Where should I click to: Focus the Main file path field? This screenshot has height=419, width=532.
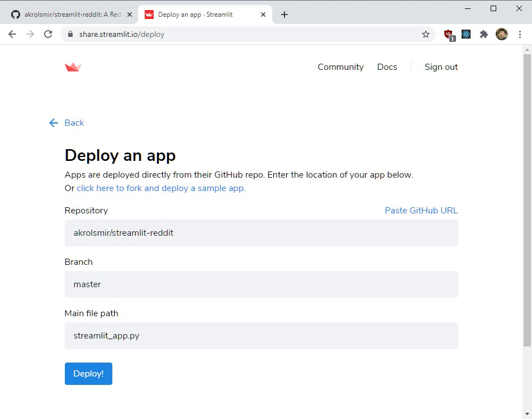click(262, 336)
